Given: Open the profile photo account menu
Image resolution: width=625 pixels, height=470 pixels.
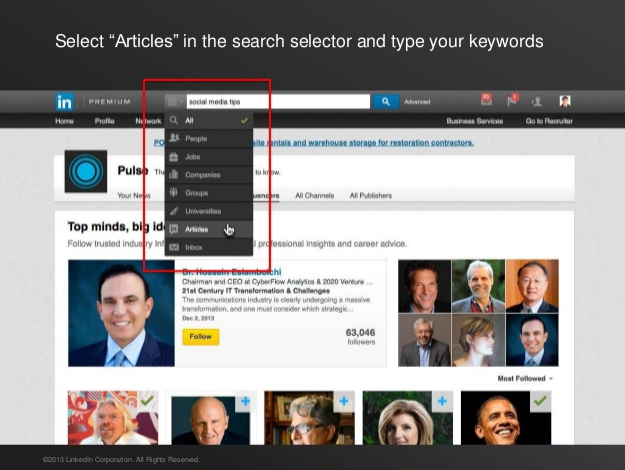Looking at the screenshot, I should 565,101.
